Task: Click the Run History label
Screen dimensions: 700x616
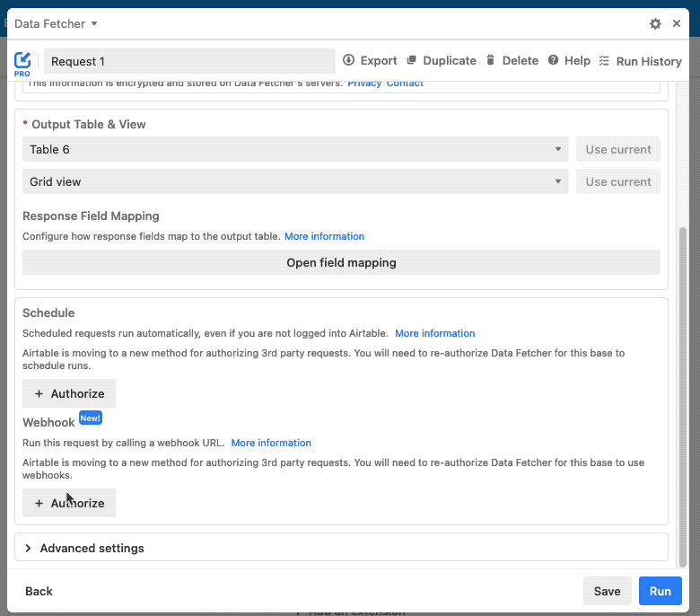Action: coord(649,62)
